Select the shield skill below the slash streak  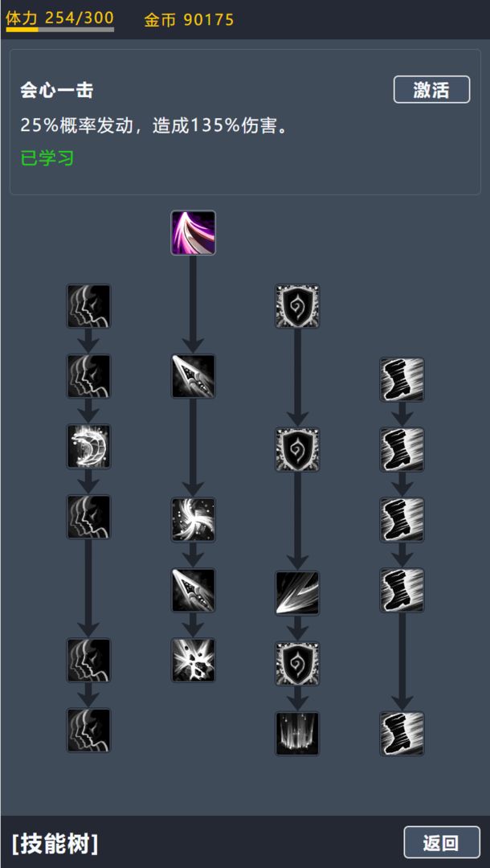(297, 664)
